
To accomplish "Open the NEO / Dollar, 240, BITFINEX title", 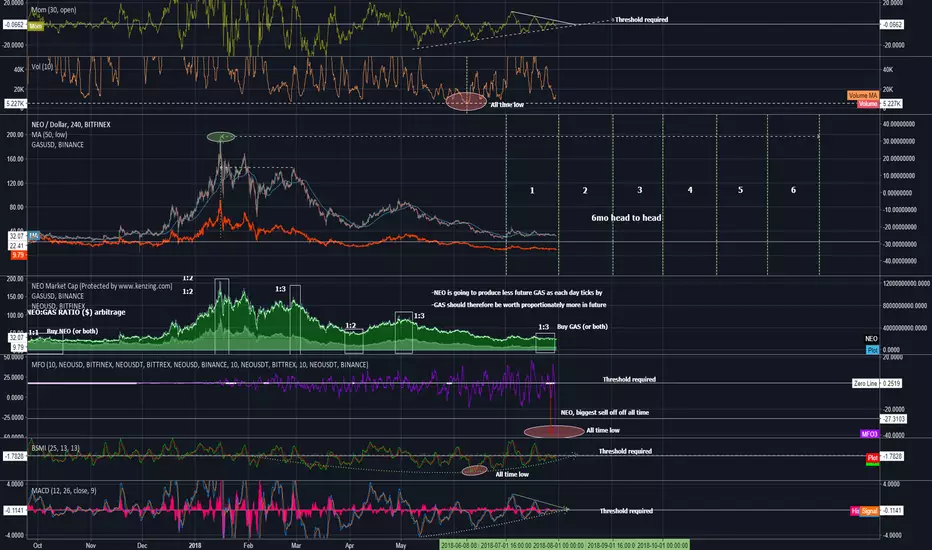I will point(71,125).
